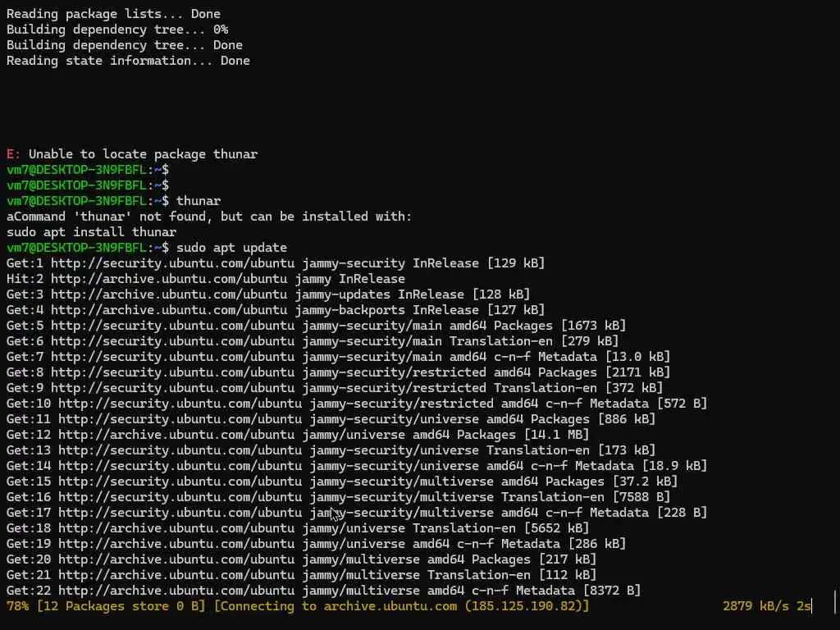
Task: Click the terminal scrollbar thumb at the window's edge
Action: [x=834, y=601]
